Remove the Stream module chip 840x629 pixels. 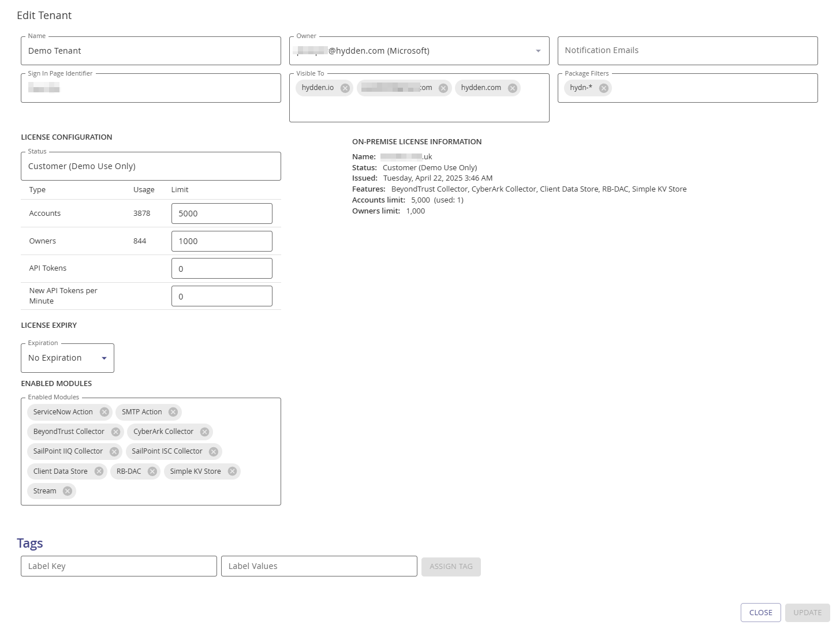pos(67,491)
